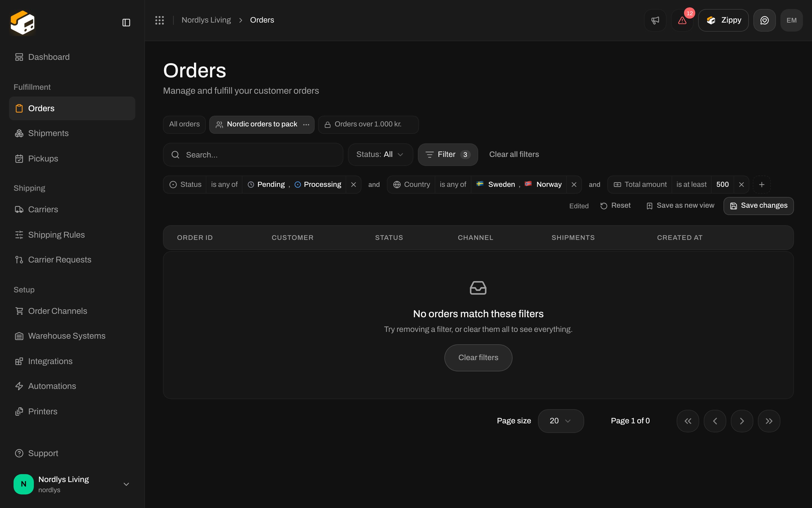Go to next page

(742, 421)
